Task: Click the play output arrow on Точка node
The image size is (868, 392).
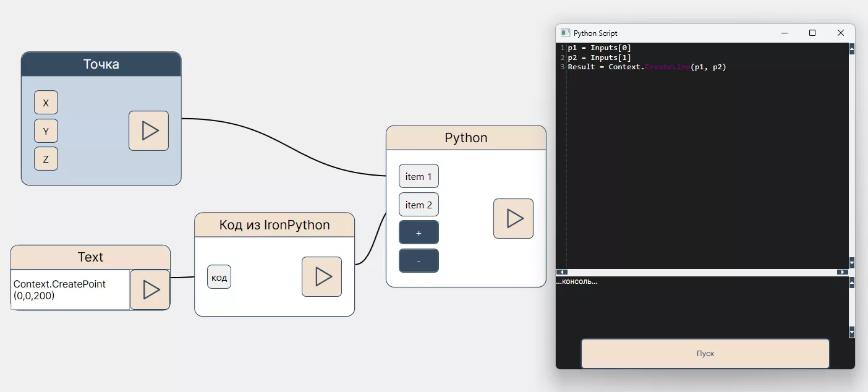Action: tap(148, 130)
